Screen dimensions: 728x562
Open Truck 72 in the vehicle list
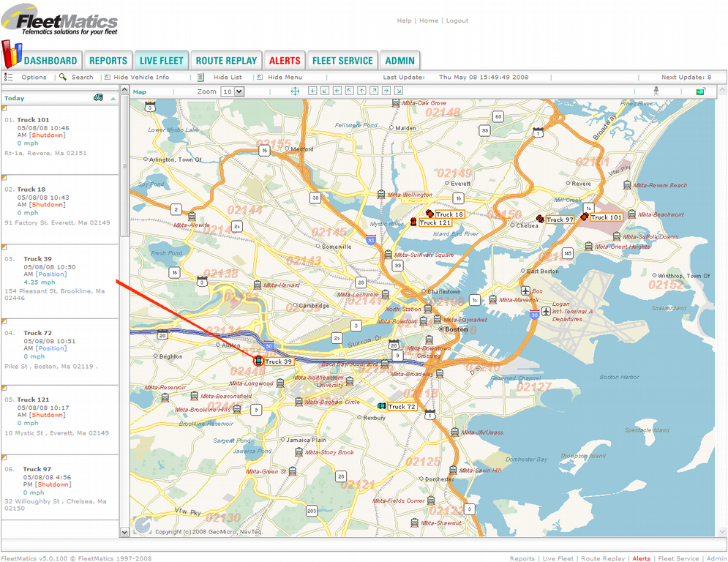(x=37, y=333)
